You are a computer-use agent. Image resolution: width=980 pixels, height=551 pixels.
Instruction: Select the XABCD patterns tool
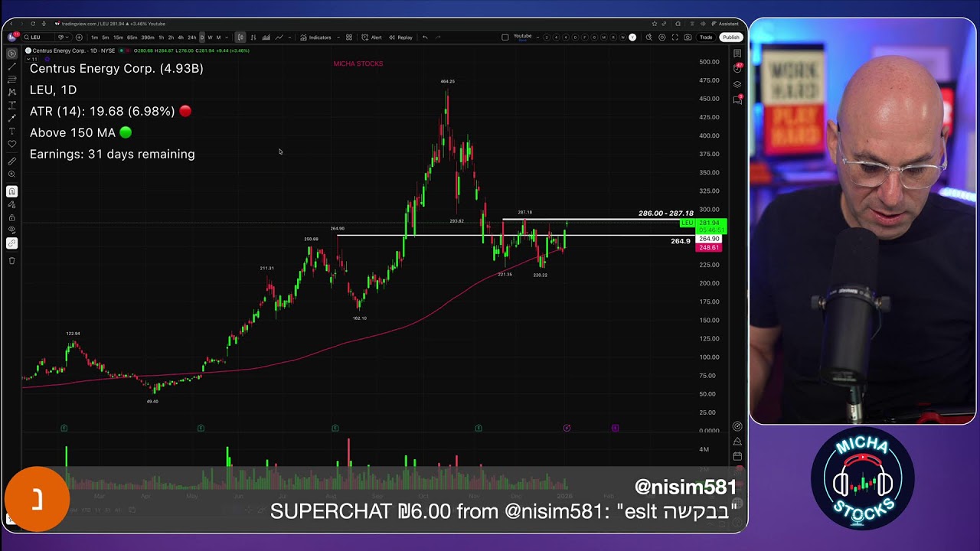tap(11, 92)
